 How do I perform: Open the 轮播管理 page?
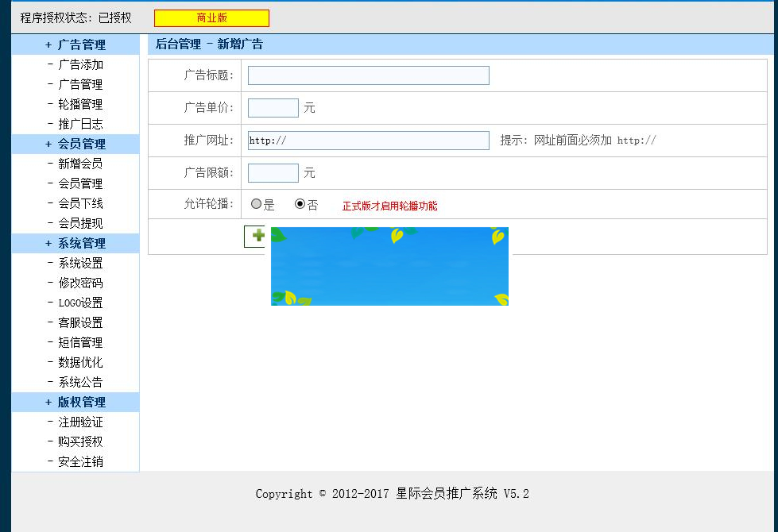tap(79, 104)
